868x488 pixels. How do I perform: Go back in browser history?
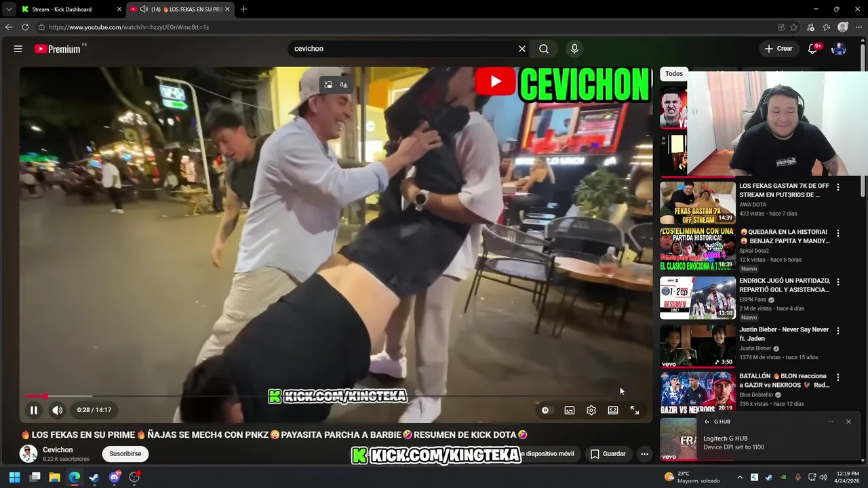[9, 27]
